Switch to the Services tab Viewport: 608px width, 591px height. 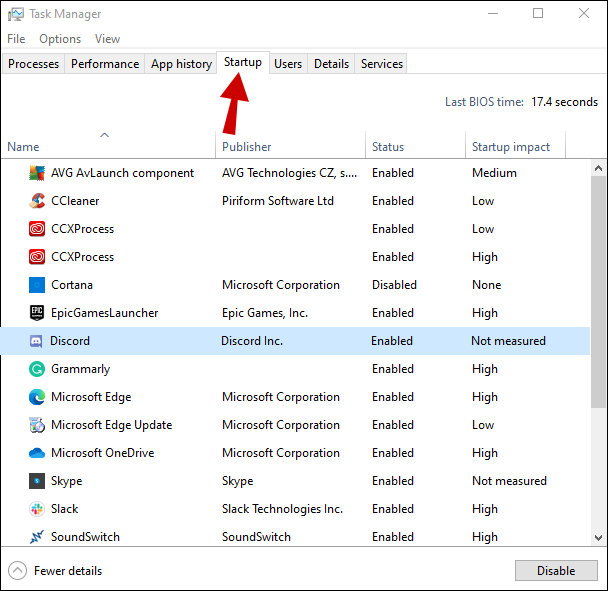coord(382,64)
